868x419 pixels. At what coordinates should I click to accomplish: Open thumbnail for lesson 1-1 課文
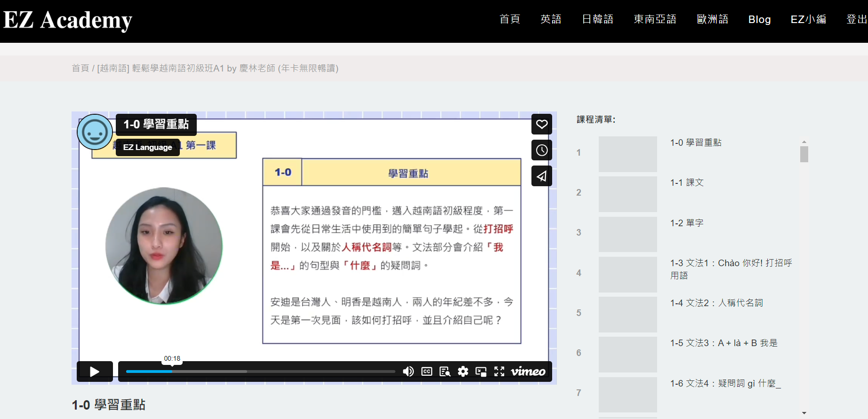click(x=627, y=194)
